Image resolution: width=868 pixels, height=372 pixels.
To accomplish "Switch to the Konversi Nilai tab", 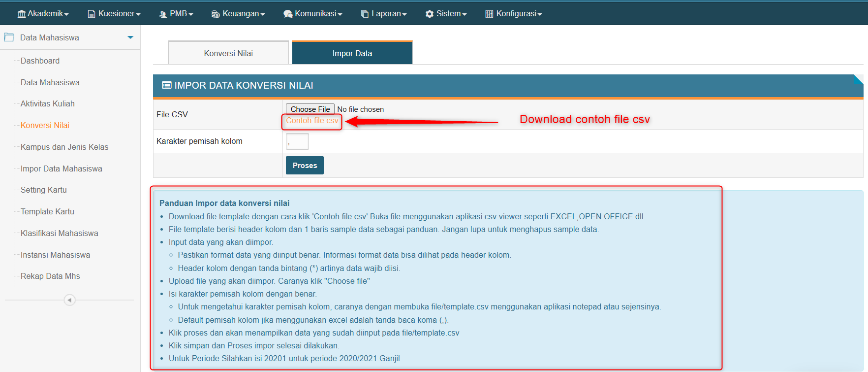I will coord(228,53).
